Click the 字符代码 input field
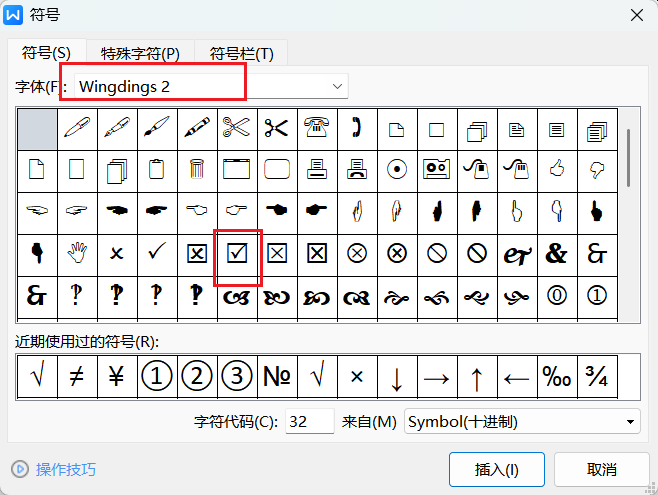This screenshot has height=495, width=658. point(310,422)
